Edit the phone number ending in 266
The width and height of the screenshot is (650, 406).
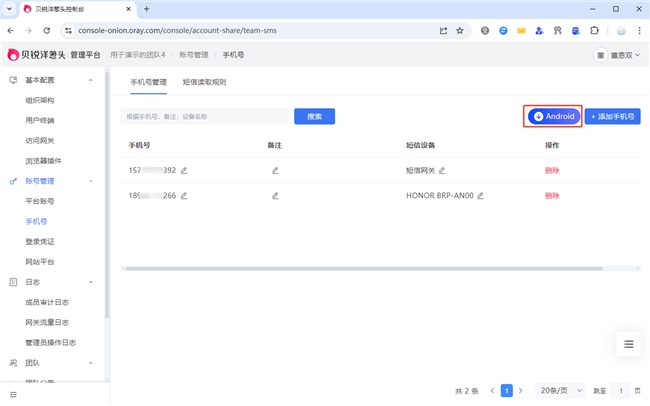[184, 195]
